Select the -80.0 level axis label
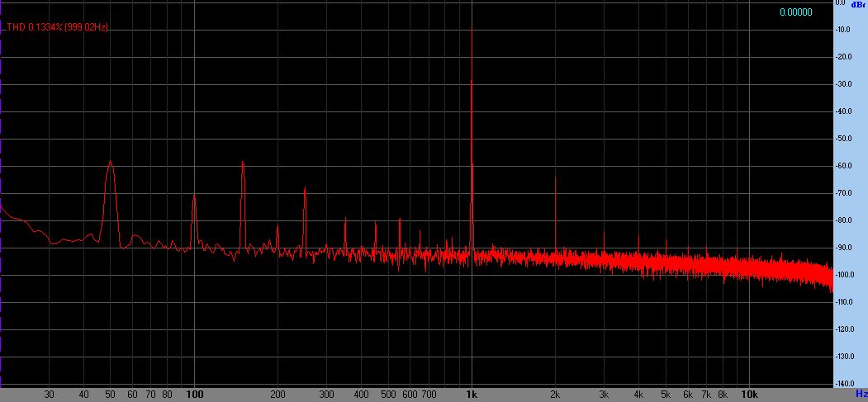This screenshot has height=402, width=868. [842, 220]
